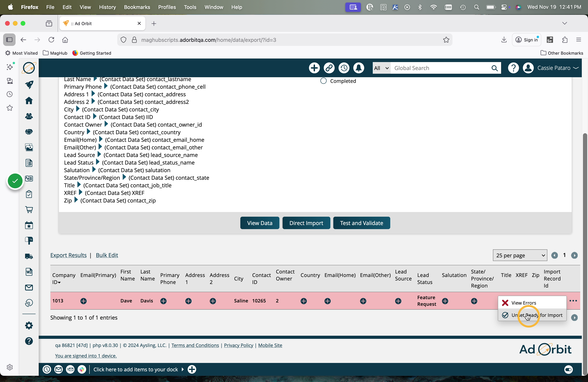Open the shopping cart sidebar icon
This screenshot has height=382, width=588.
tap(29, 209)
